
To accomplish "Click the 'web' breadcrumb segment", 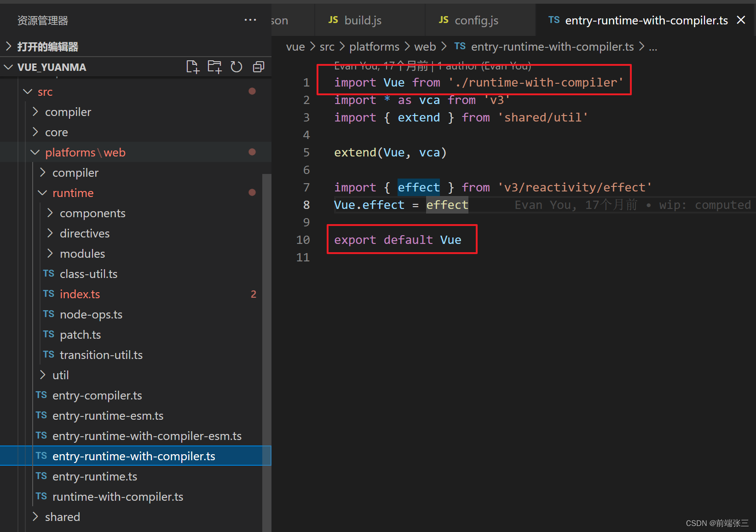I will [425, 46].
